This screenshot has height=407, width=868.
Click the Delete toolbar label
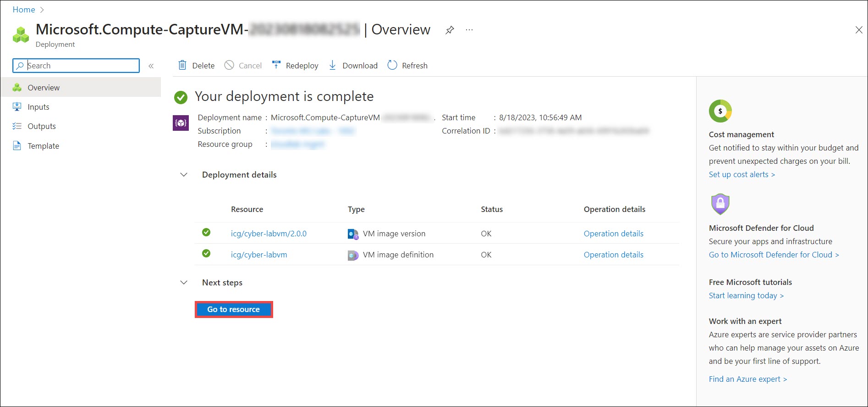[203, 66]
